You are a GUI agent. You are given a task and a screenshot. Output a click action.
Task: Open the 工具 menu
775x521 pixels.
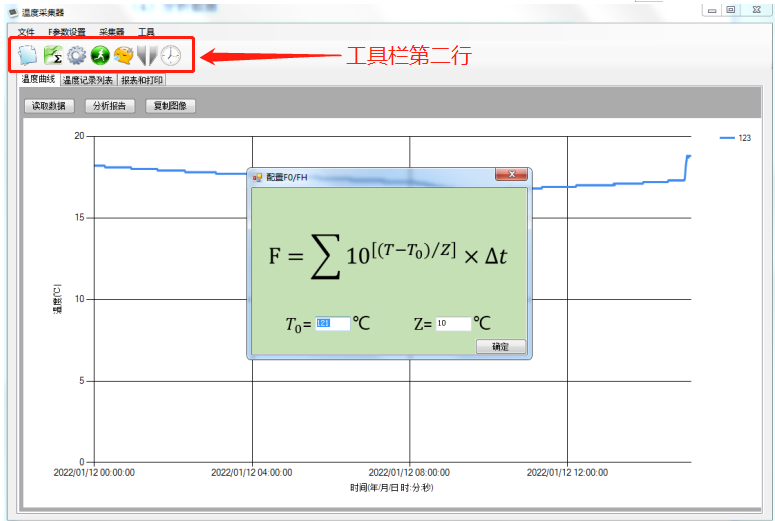pos(146,32)
